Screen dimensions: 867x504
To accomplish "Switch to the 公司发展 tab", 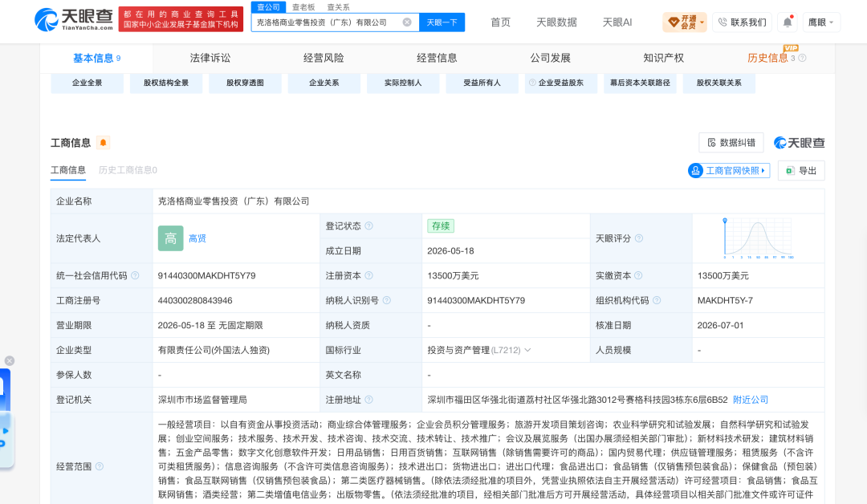I will click(550, 58).
